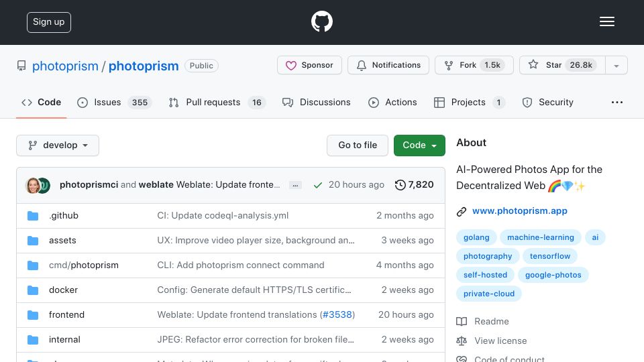Switch to the Security tab
The image size is (644, 362).
(x=547, y=102)
